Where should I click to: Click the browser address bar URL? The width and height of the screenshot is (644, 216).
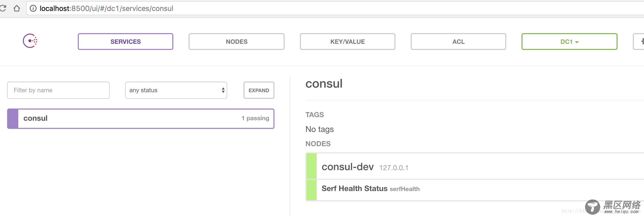point(106,8)
